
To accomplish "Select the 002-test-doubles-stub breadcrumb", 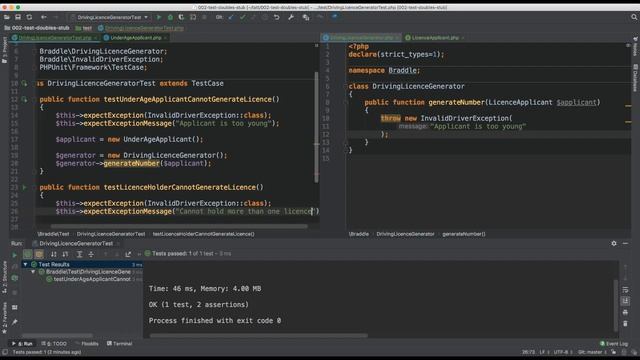I will (x=37, y=28).
